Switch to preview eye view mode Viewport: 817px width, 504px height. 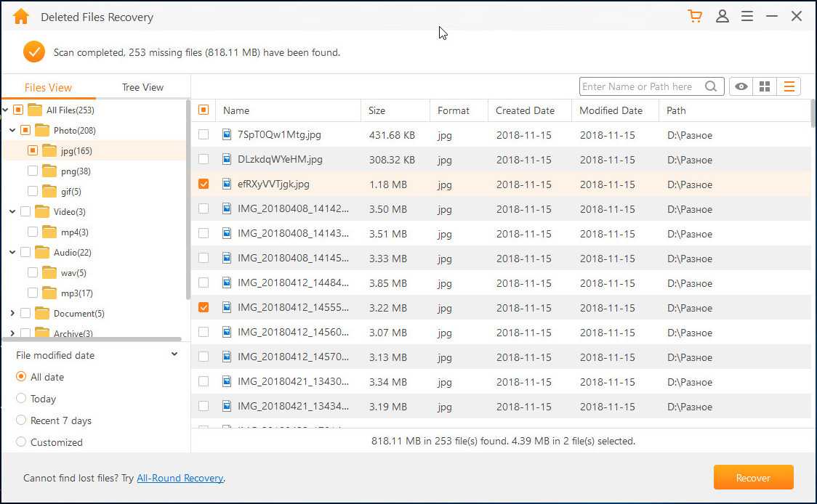[x=741, y=86]
